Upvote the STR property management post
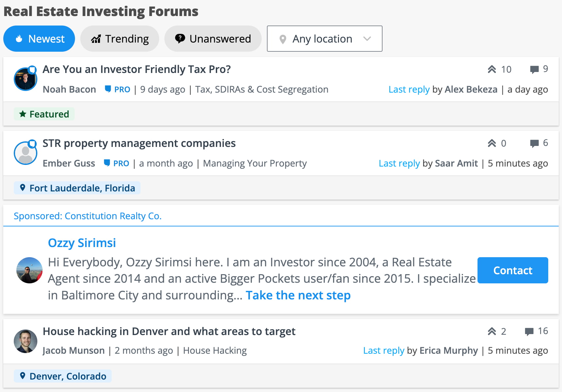The height and width of the screenshot is (392, 562). [492, 143]
